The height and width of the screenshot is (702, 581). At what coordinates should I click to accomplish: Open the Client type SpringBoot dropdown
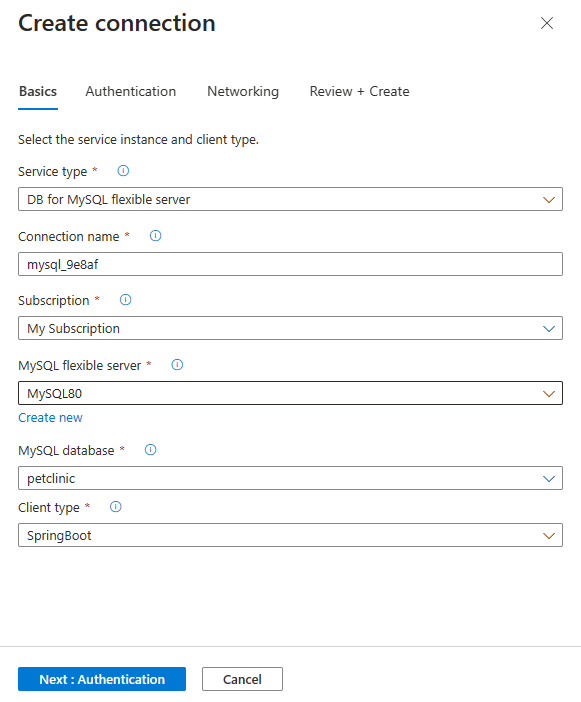coord(290,535)
